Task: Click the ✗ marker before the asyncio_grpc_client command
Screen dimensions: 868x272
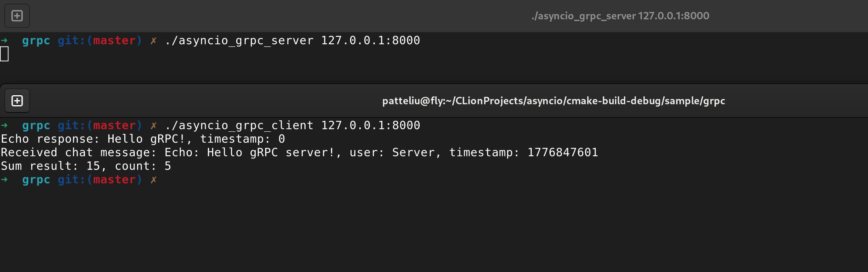Action: tap(153, 125)
